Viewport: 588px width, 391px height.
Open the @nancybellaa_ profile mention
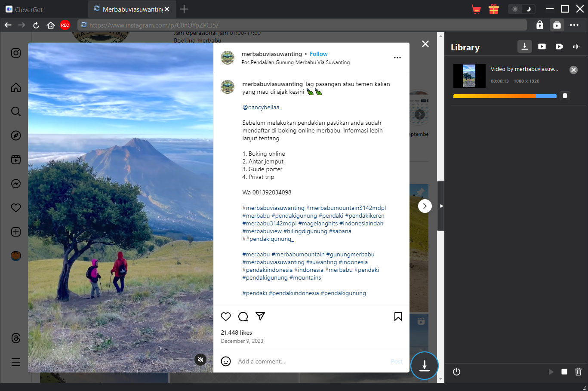(x=262, y=107)
